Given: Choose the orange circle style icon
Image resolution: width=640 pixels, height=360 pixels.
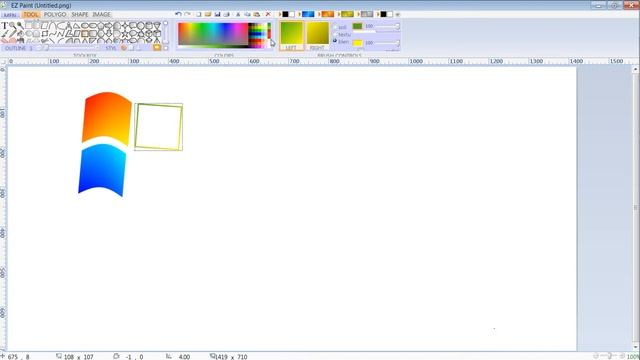Looking at the screenshot, I should coord(124,48).
